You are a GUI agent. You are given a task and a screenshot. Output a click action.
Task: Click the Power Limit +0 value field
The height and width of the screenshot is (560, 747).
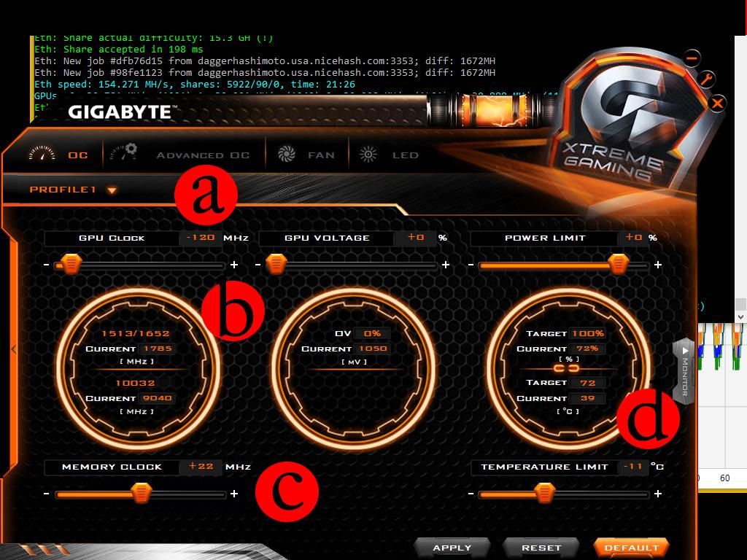(x=634, y=237)
